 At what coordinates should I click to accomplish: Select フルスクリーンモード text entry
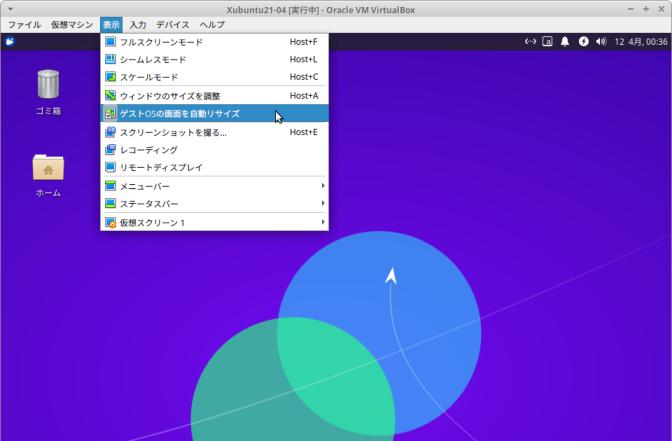tap(161, 42)
